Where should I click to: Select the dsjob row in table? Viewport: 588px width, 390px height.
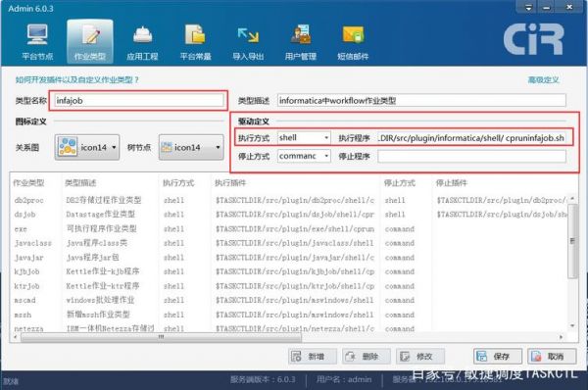[289, 215]
